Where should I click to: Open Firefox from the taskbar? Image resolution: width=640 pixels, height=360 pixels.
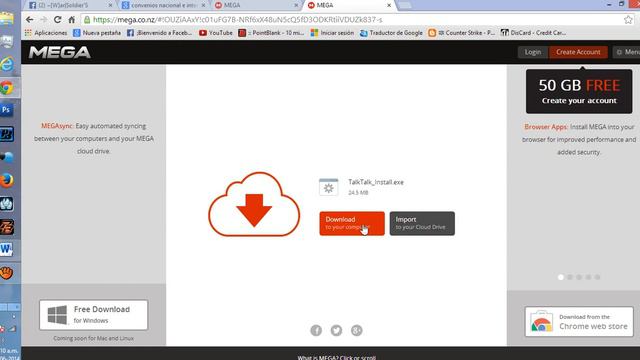pyautogui.click(x=7, y=180)
